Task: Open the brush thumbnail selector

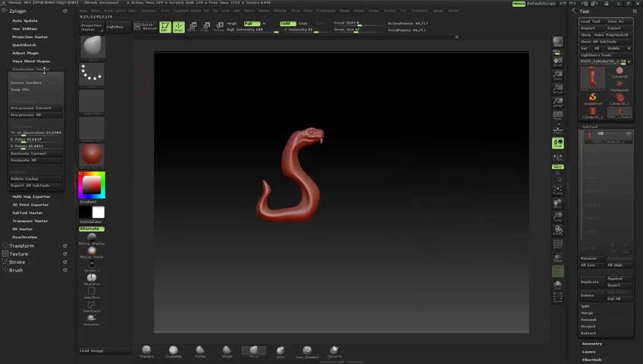Action: [x=92, y=48]
